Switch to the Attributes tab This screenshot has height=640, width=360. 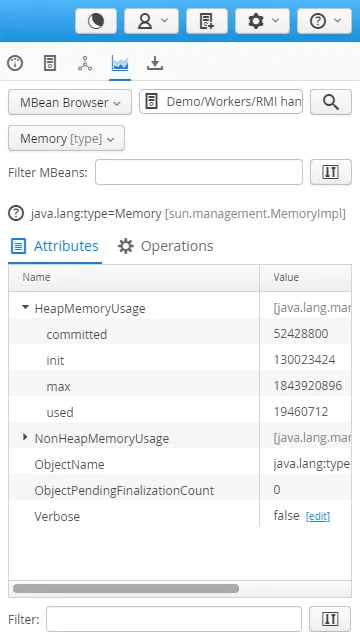pos(55,247)
